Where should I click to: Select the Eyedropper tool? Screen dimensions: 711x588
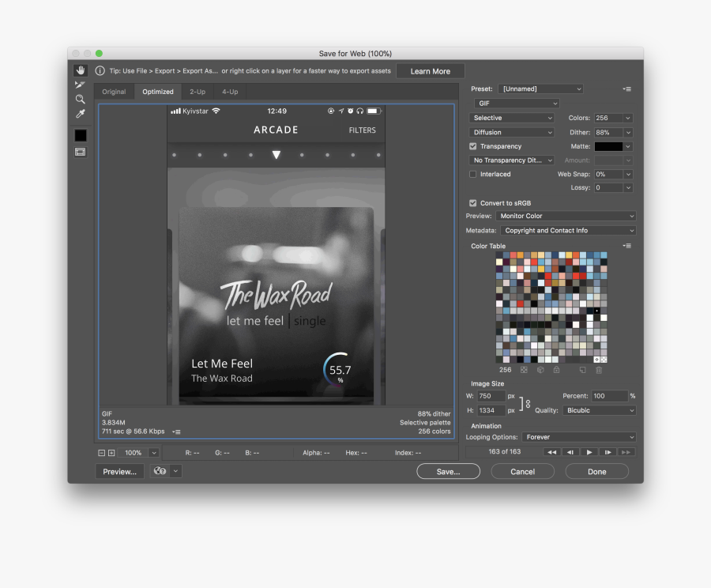click(x=79, y=114)
